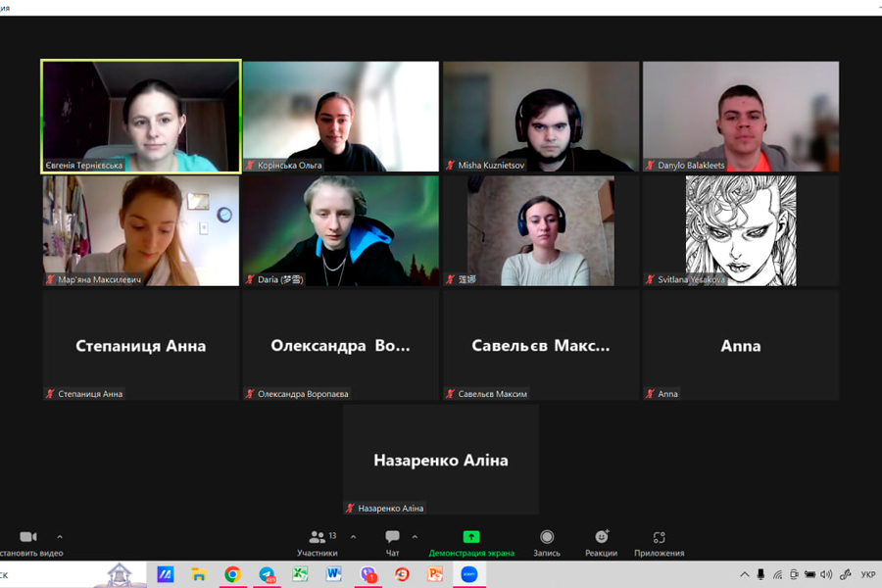Click muted mic icon for Svitlana Yesakova
Screen dimensions: 882x588
coord(651,279)
